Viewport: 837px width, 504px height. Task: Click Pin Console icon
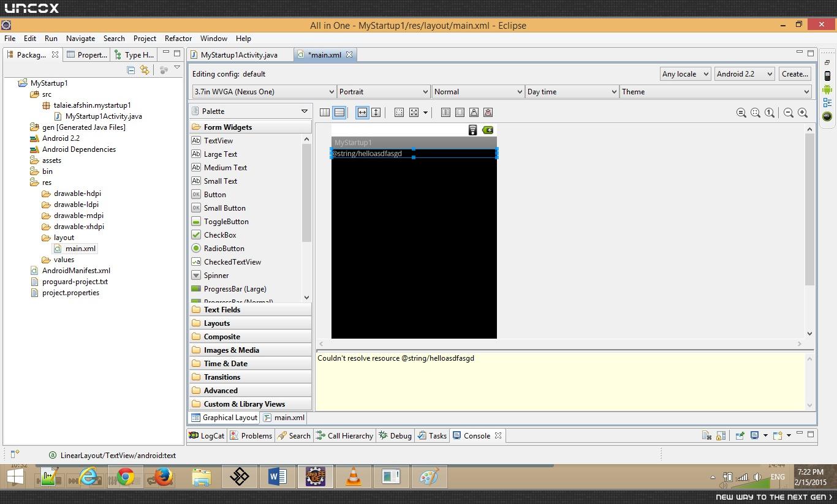coord(740,435)
